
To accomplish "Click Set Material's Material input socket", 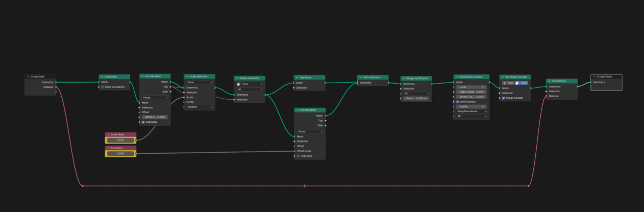I will coord(546,96).
